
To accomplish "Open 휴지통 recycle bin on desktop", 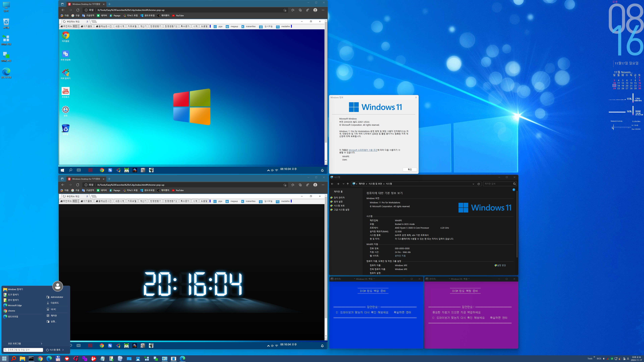I will [6, 23].
